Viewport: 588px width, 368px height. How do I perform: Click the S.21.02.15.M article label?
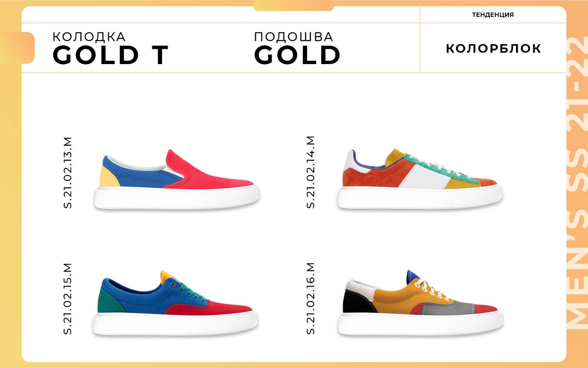[68, 299]
